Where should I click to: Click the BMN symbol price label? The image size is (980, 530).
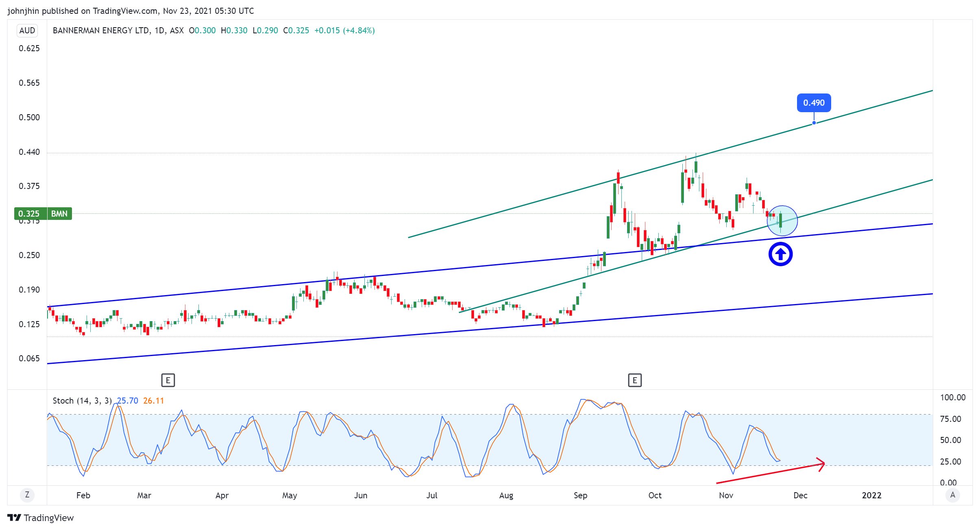coord(59,214)
